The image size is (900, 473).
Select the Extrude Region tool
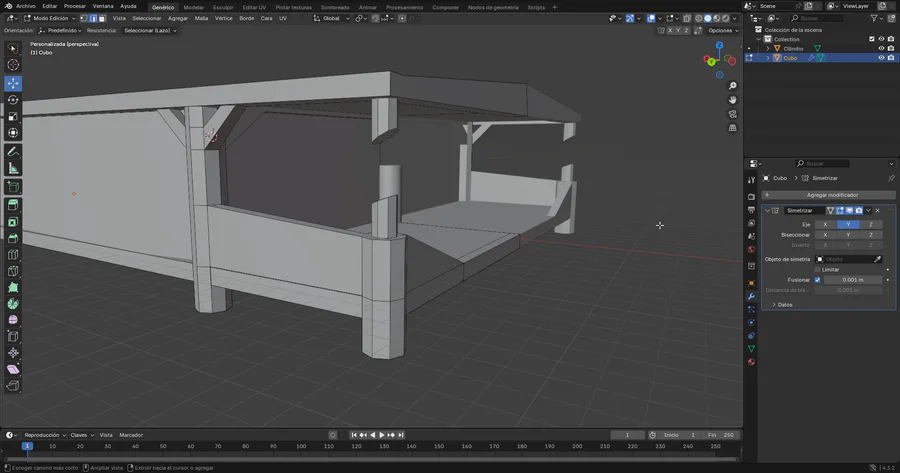[13, 204]
